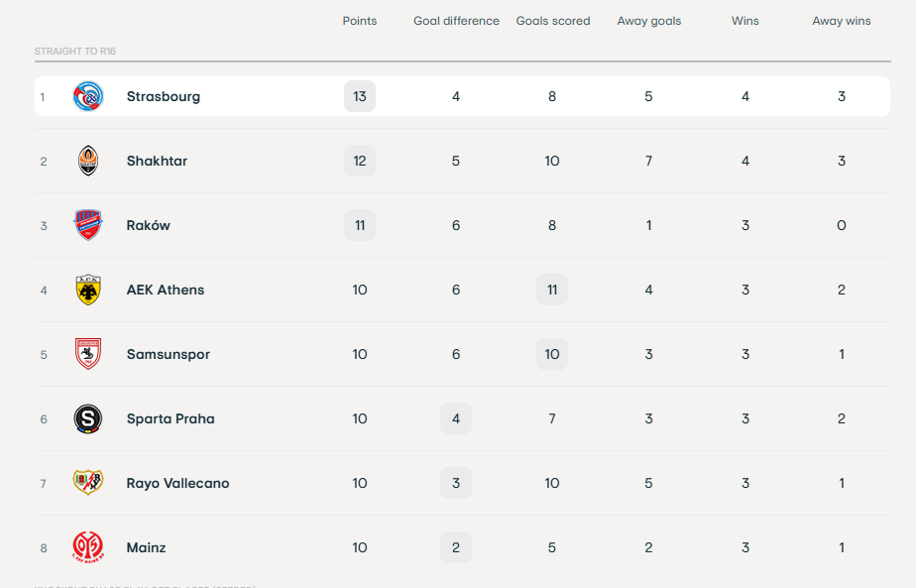Click AEK Athens' highlighted 11 goals scored
Viewport: 916px width, 588px height.
point(552,290)
